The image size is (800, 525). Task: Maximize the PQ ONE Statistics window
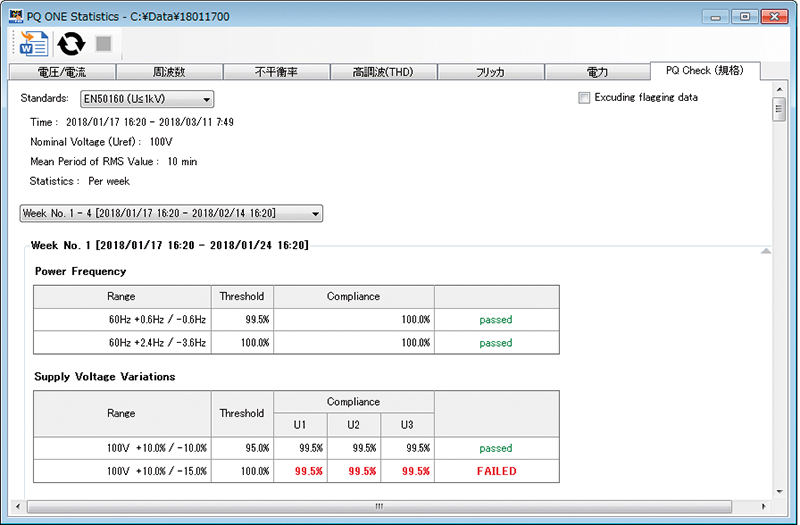[x=744, y=16]
